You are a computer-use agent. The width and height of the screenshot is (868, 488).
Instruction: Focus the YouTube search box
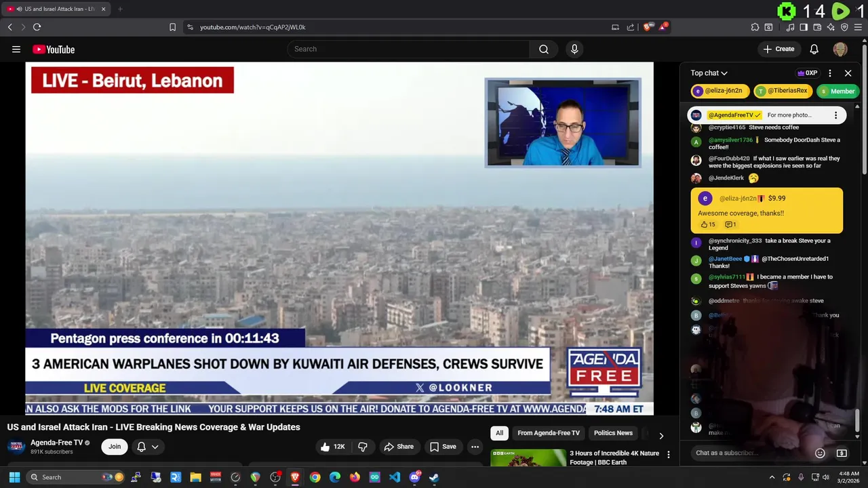408,49
